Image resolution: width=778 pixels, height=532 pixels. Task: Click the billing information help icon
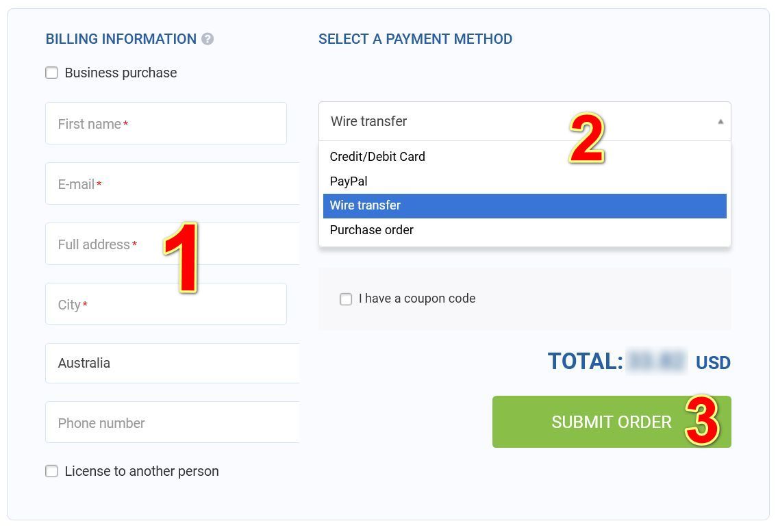point(208,39)
